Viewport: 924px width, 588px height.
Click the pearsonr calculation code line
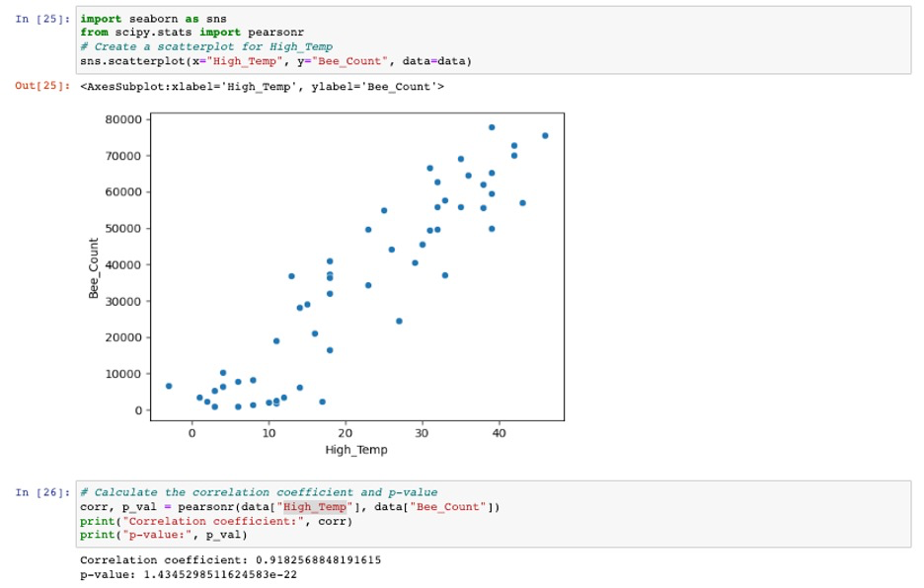coord(289,507)
